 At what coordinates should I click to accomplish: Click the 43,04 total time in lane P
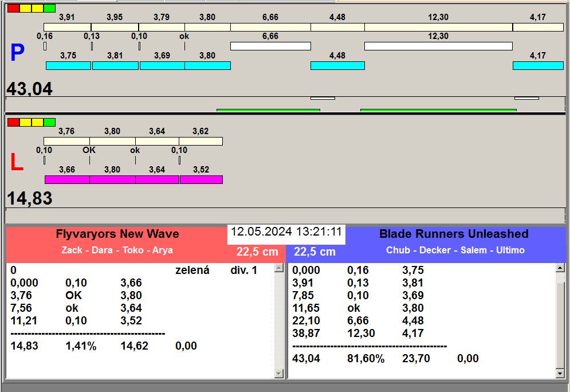tap(30, 89)
